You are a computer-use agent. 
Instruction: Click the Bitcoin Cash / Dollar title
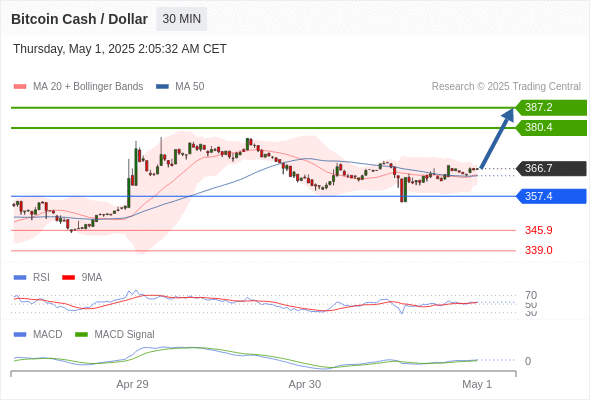[79, 19]
